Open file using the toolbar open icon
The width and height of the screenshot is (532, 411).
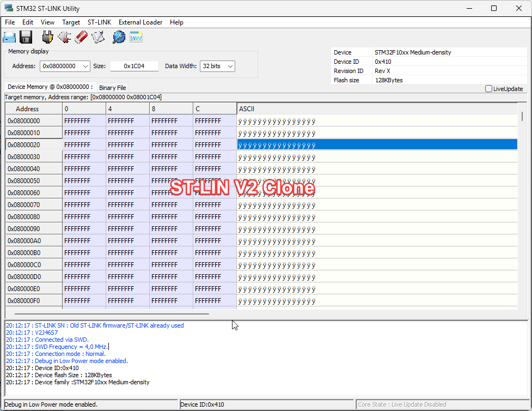pyautogui.click(x=9, y=37)
